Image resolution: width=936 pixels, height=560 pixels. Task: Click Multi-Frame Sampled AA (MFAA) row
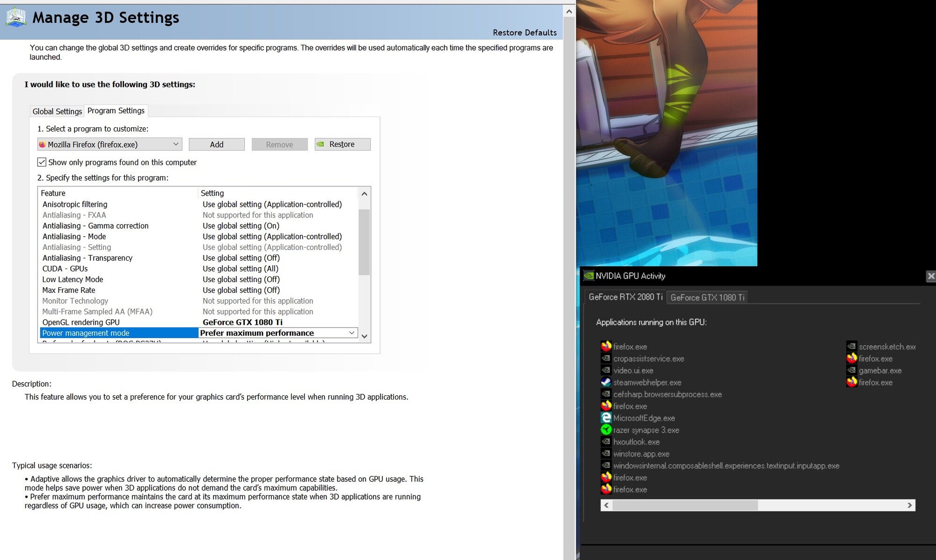tap(199, 312)
